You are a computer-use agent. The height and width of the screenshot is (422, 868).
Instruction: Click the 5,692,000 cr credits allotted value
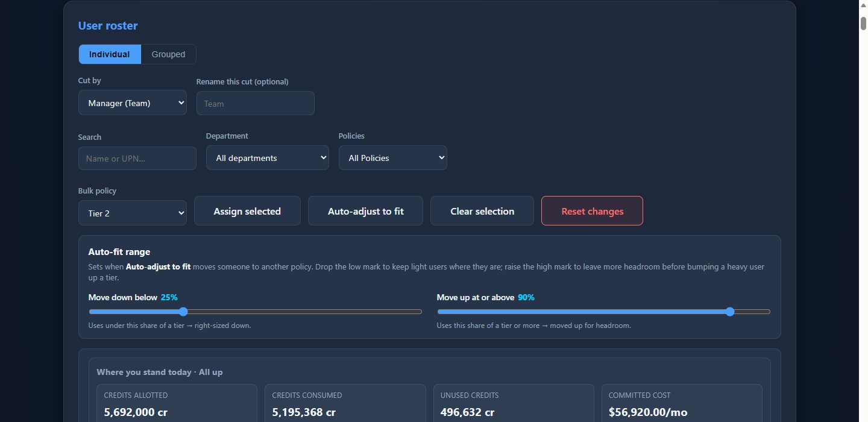pos(136,412)
